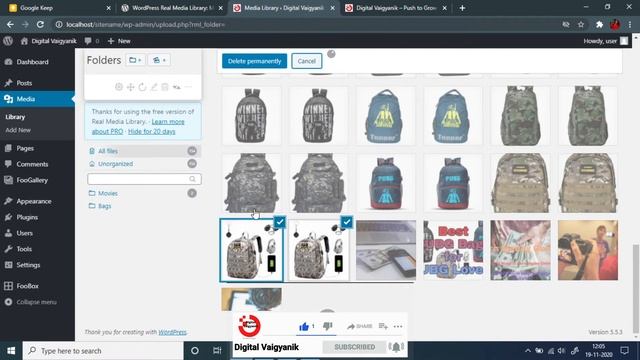Open the Library submenu item
This screenshot has height=360, width=640.
pos(15,117)
